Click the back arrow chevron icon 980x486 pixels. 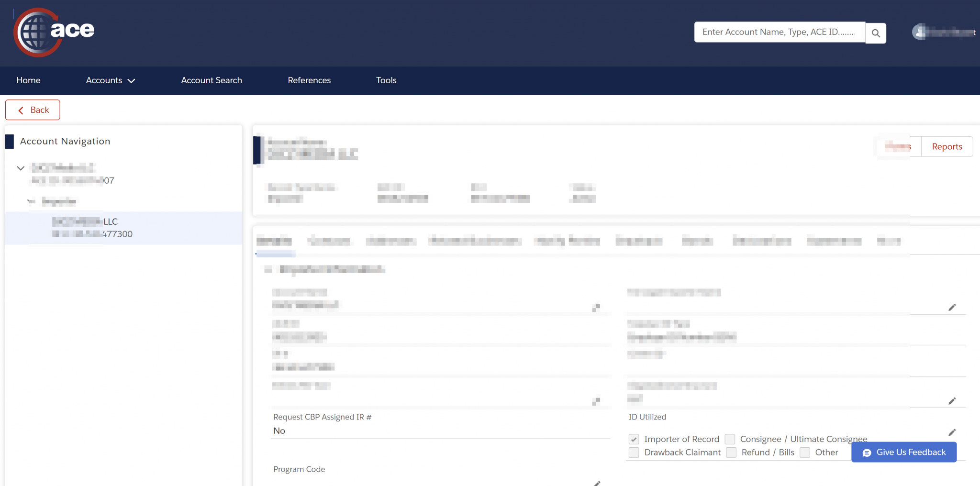coord(21,110)
